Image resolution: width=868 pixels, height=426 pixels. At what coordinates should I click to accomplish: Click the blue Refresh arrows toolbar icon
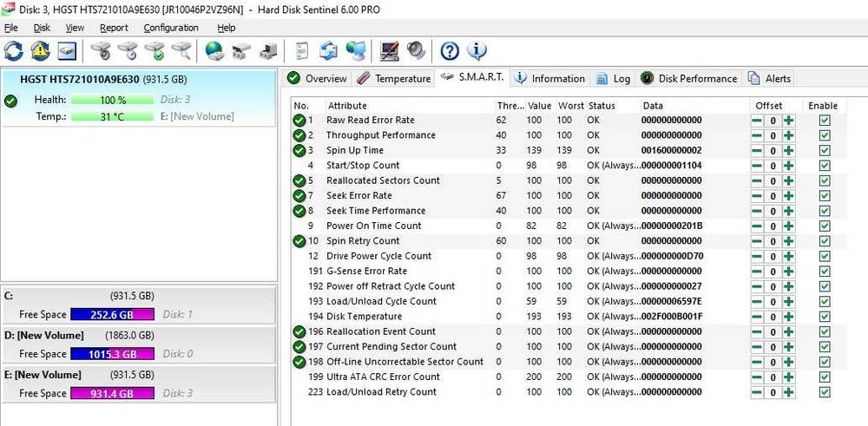[13, 51]
